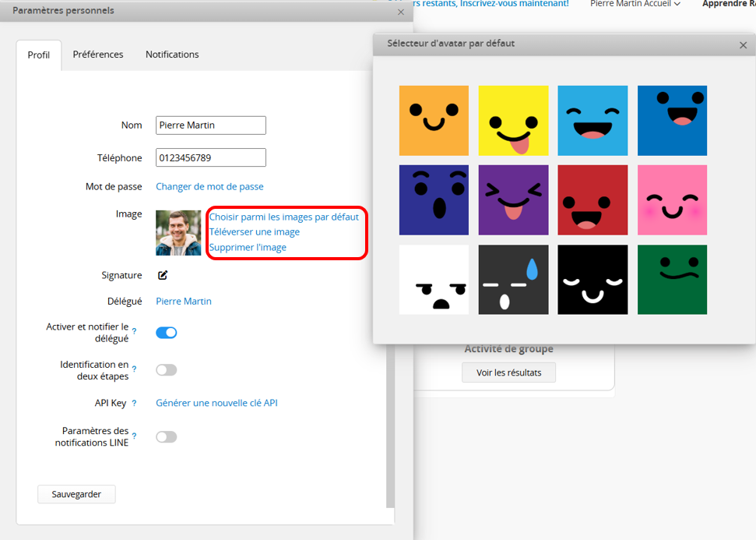
Task: Choose the dark blue open-mouth smile avatar
Action: 672,121
